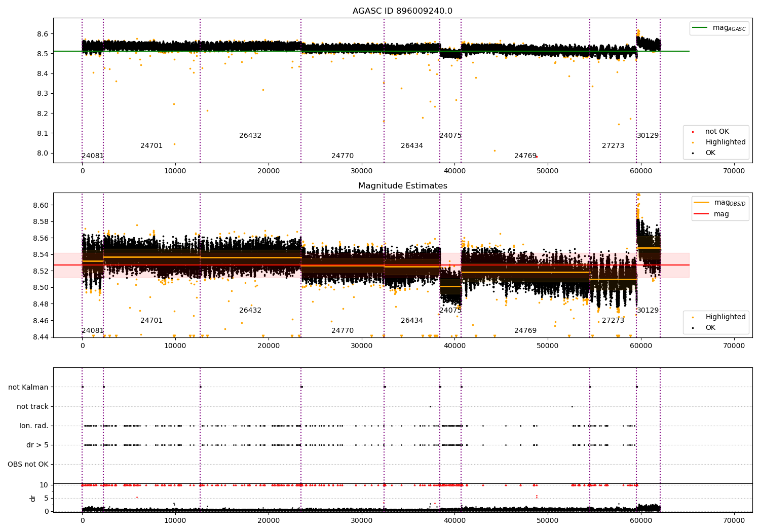760x532 pixels.
Task: Click the 30000 x-tick of the bottom plot
Action: coord(361,521)
